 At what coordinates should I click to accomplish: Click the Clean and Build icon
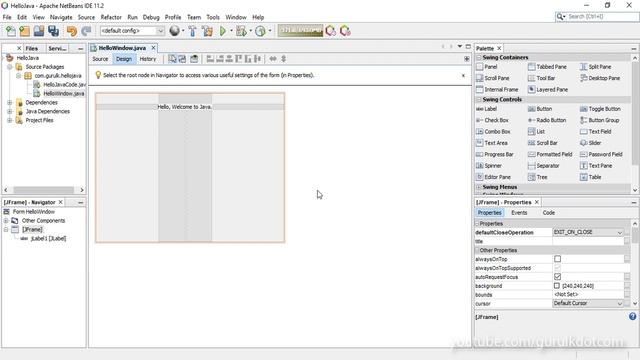pyautogui.click(x=207, y=31)
